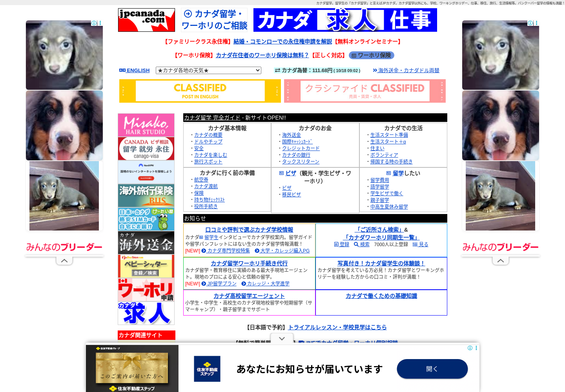Collapse the bottom ad with chevron
565x392 pixels.
[x=282, y=339]
